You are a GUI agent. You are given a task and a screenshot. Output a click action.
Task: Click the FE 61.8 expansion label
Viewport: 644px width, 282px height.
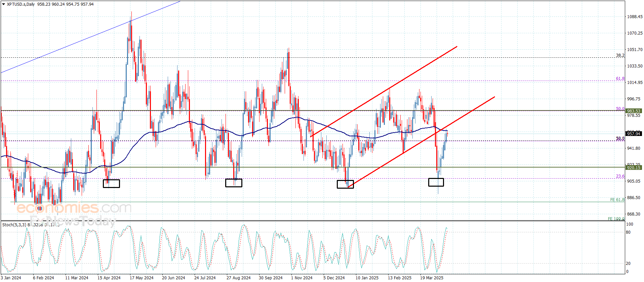point(617,200)
